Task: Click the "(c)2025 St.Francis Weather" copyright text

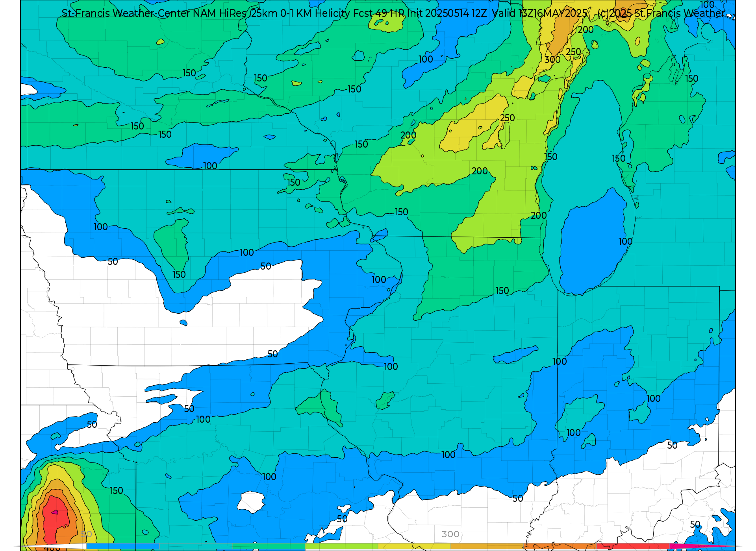Action: [661, 13]
